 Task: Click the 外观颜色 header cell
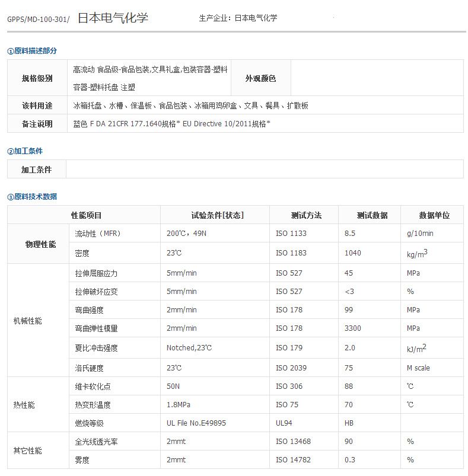(x=260, y=78)
